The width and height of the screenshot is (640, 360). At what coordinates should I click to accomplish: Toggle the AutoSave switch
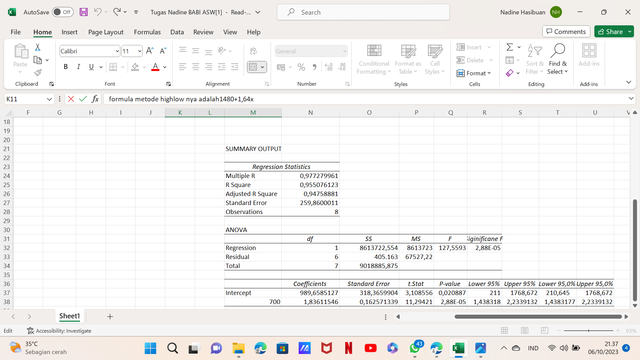click(62, 12)
